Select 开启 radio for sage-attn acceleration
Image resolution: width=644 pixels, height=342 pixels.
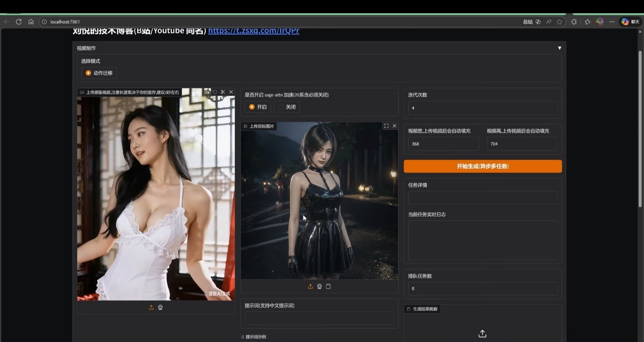point(252,107)
